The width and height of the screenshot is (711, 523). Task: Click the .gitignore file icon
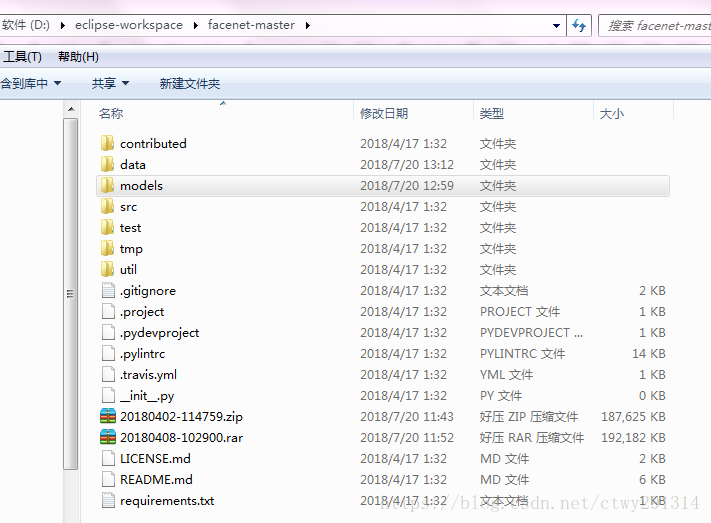[x=108, y=290]
